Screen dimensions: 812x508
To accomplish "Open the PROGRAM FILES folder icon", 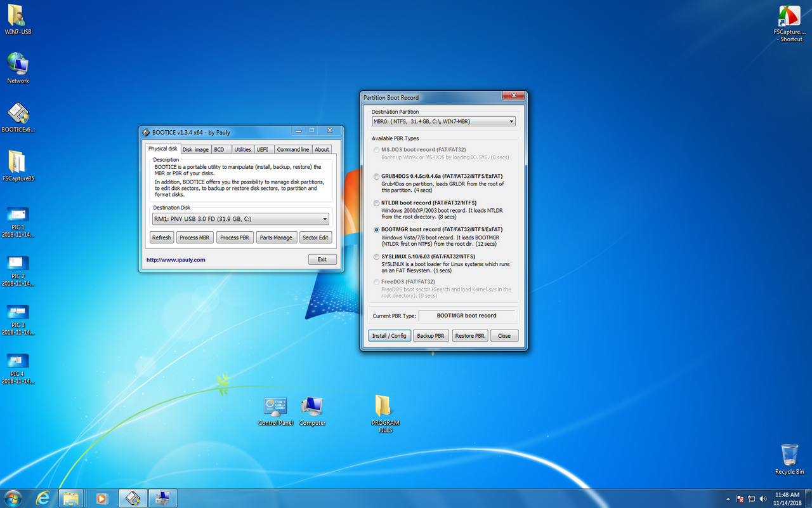I will [385, 414].
